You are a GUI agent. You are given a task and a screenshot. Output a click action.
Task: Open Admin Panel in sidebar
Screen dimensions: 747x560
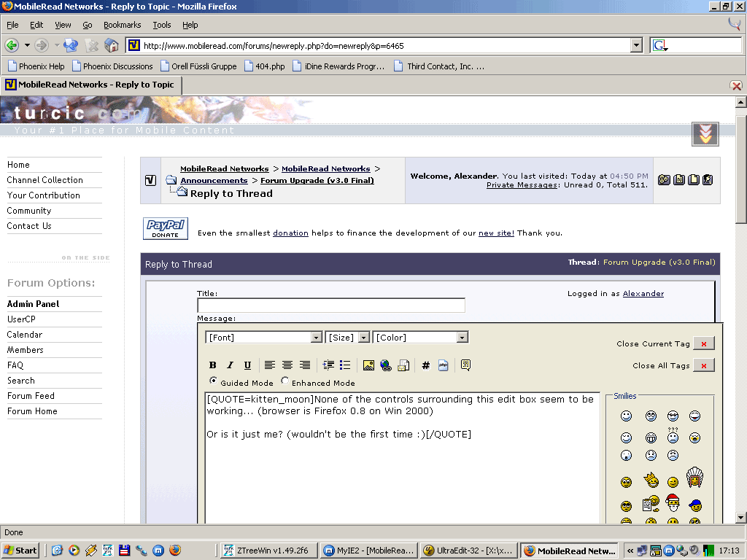[34, 304]
